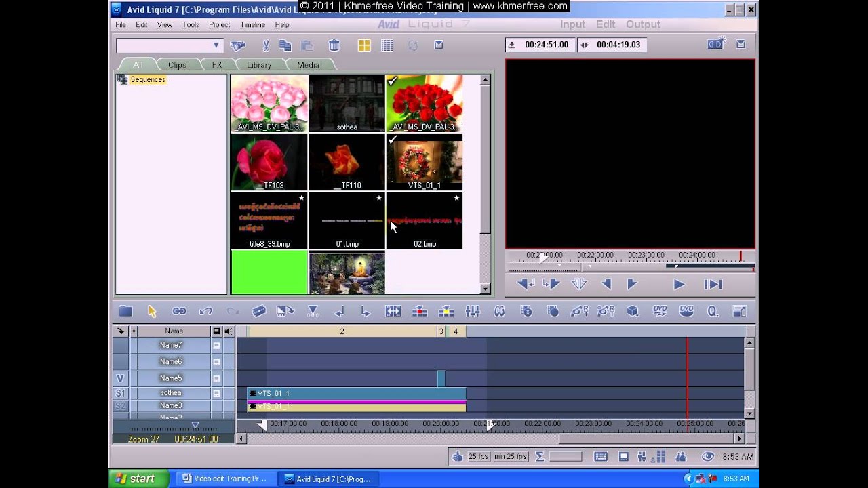Open the timeline zoom triangle dropdown
Image resolution: width=868 pixels, height=488 pixels.
[x=195, y=426]
